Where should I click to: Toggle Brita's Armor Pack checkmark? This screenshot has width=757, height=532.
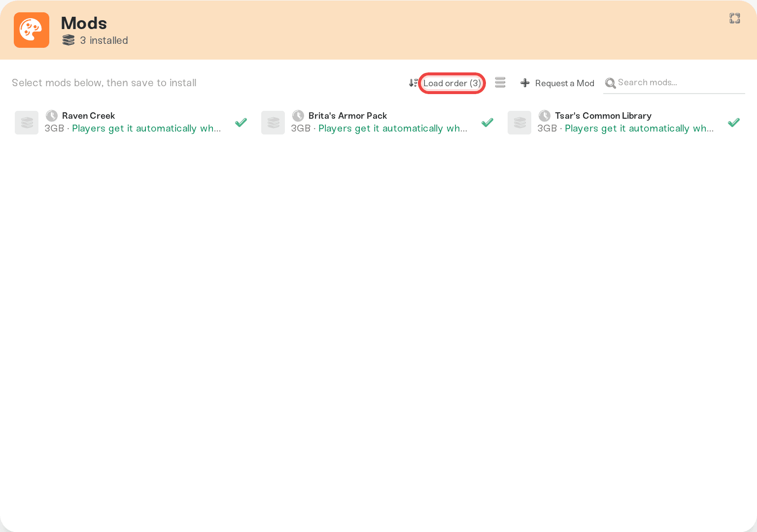point(487,122)
